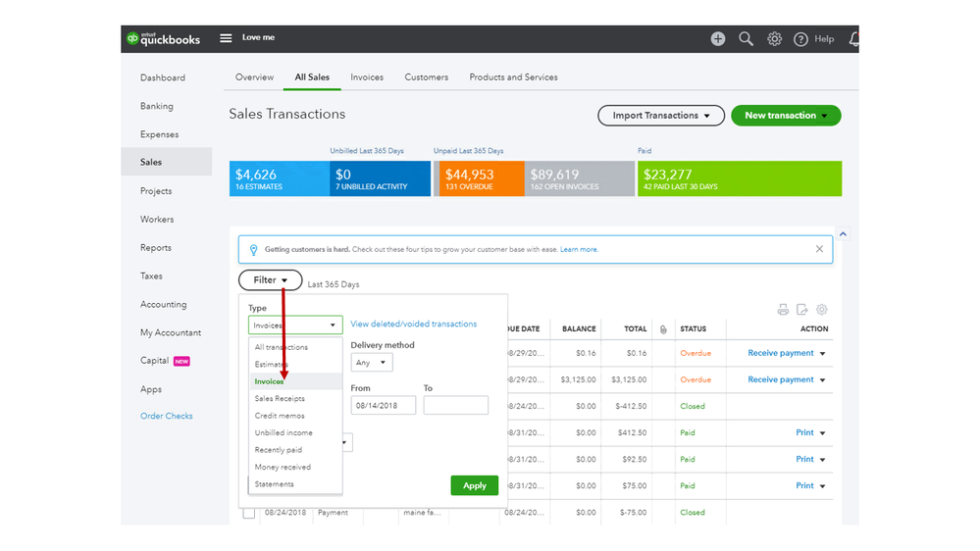Image resolution: width=980 pixels, height=551 pixels.
Task: Follow the Learn more link
Action: (x=579, y=249)
